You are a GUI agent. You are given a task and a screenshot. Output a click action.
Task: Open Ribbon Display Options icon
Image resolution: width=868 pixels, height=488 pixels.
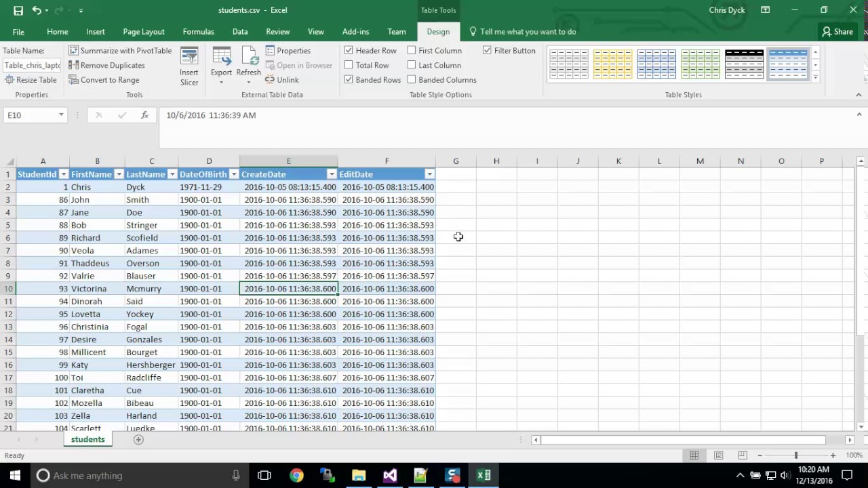[765, 10]
